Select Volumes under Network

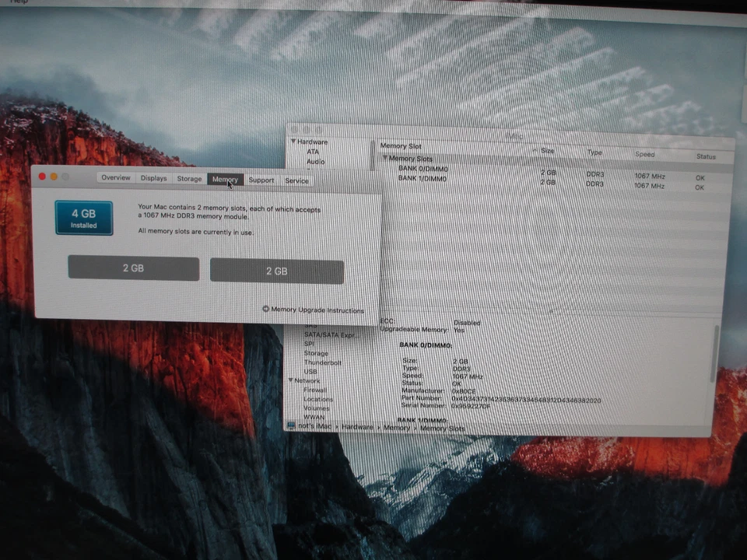pyautogui.click(x=317, y=408)
